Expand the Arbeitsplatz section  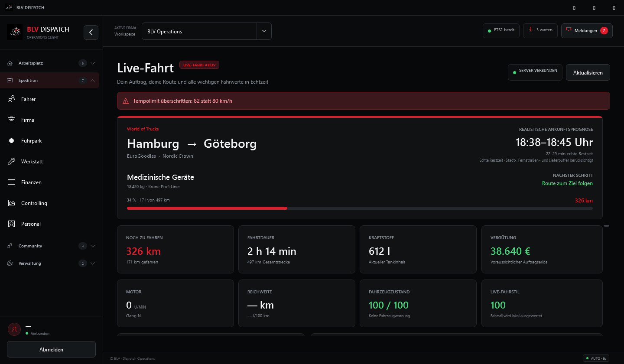pyautogui.click(x=51, y=63)
